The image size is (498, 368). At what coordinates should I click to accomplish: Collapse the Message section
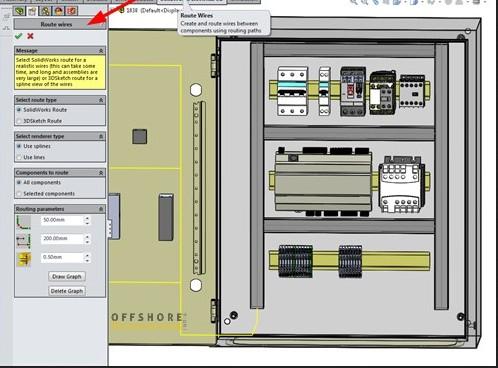click(101, 51)
